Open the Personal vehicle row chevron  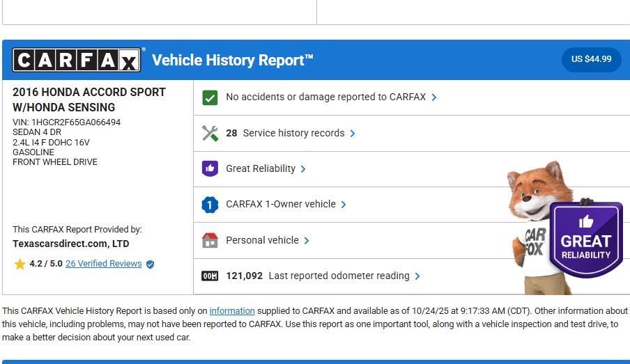coord(307,241)
